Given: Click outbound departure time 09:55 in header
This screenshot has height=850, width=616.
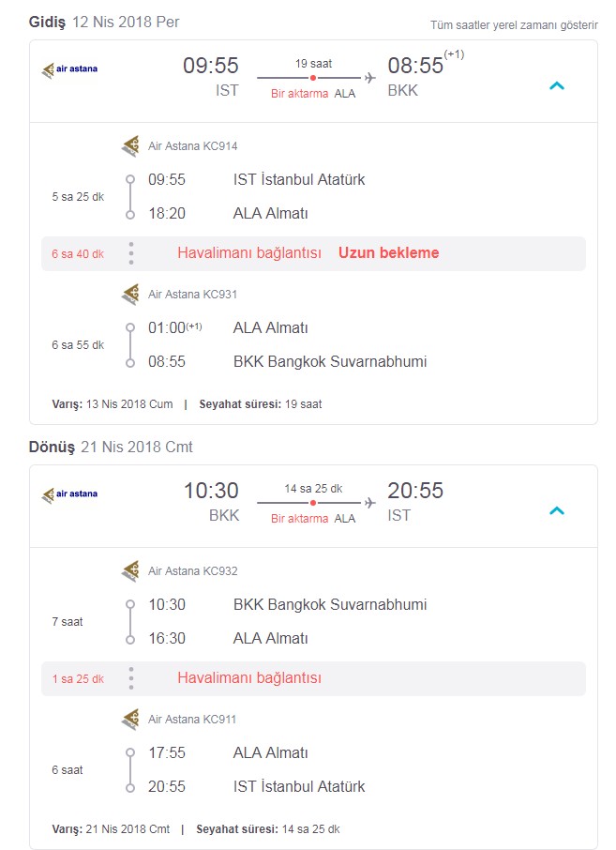Looking at the screenshot, I should [x=211, y=66].
